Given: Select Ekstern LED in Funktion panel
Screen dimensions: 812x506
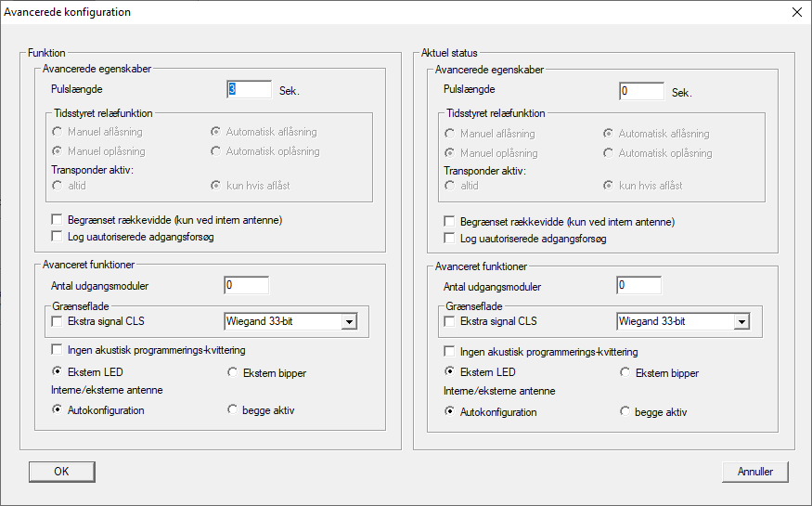Looking at the screenshot, I should [58, 372].
